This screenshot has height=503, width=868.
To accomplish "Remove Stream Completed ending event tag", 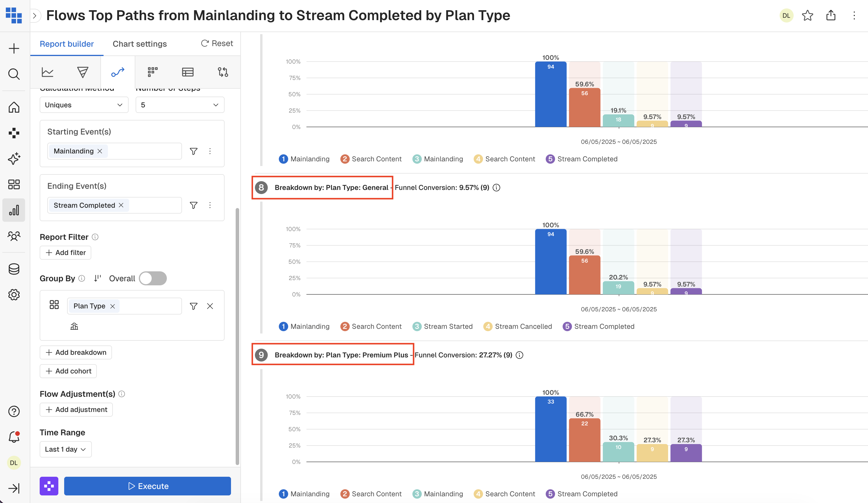I will pos(121,205).
